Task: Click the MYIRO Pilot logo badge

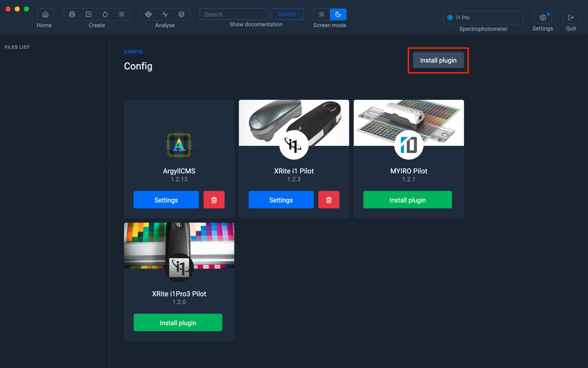Action: coord(409,145)
